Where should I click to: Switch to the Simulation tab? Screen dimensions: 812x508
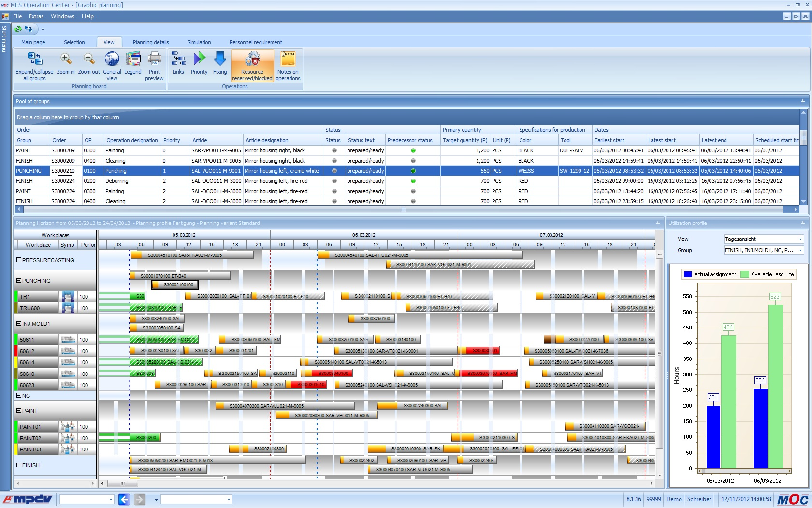[199, 42]
